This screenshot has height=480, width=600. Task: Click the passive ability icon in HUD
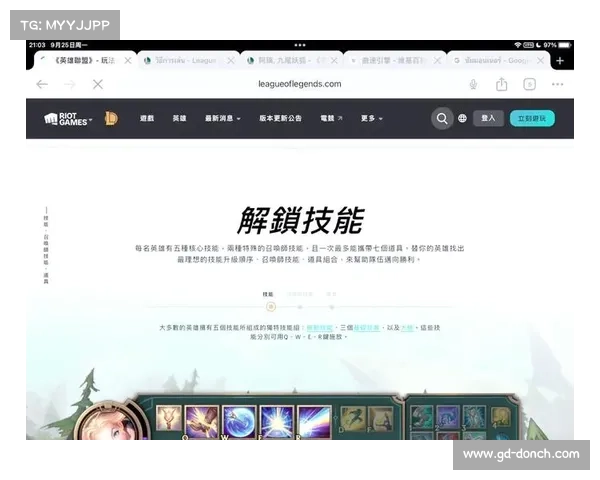(169, 418)
